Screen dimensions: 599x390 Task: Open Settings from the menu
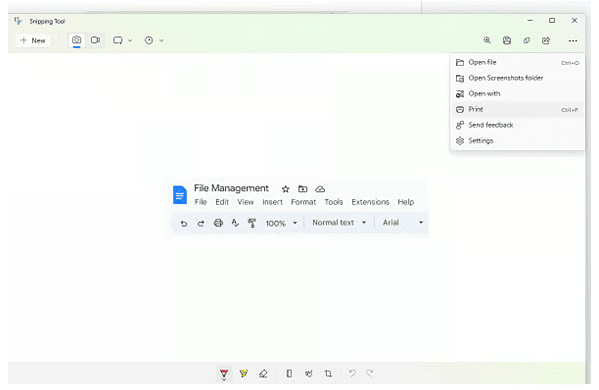517,141
